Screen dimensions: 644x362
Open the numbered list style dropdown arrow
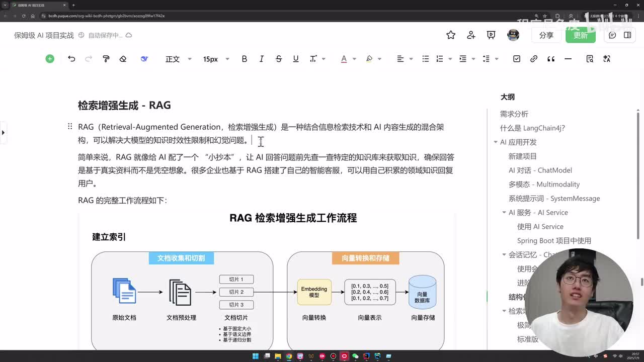[450, 59]
